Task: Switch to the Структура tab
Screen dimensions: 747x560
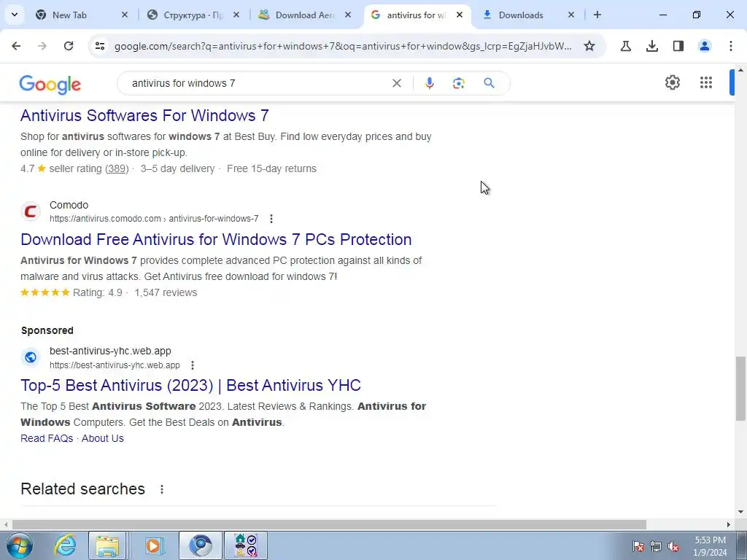Action: click(x=193, y=15)
